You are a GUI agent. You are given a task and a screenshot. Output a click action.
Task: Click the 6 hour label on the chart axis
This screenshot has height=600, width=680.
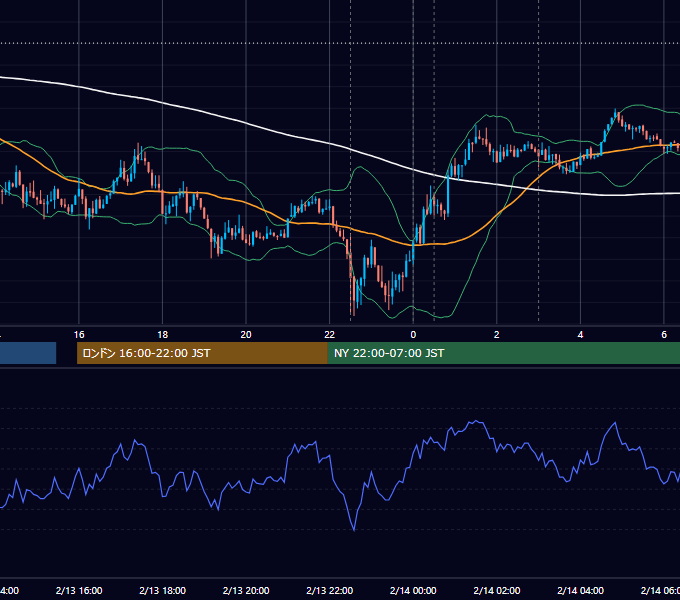664,335
